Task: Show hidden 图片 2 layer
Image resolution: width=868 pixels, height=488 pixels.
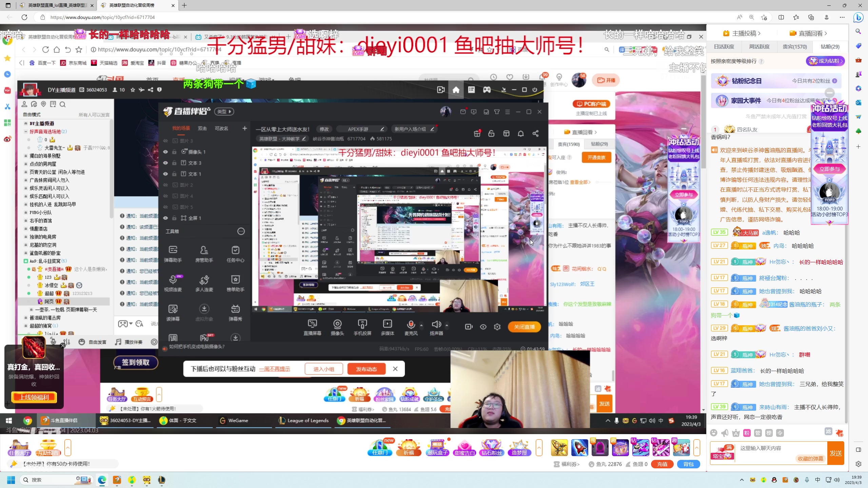Action: tap(165, 185)
